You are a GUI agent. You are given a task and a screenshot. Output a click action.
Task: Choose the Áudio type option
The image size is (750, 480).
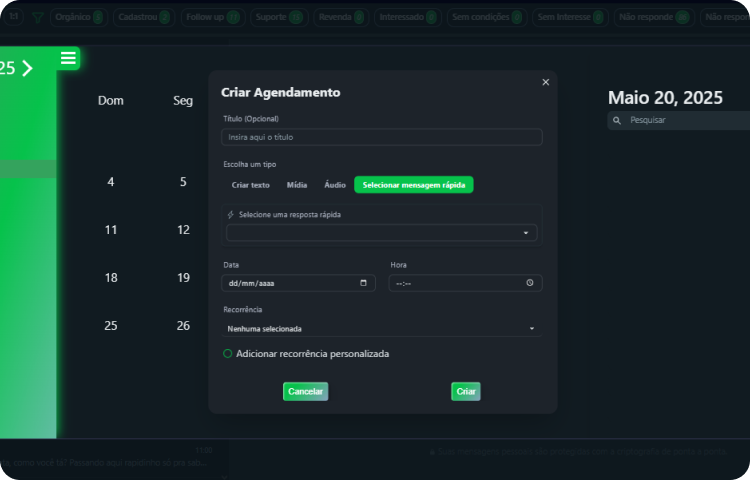(x=335, y=185)
